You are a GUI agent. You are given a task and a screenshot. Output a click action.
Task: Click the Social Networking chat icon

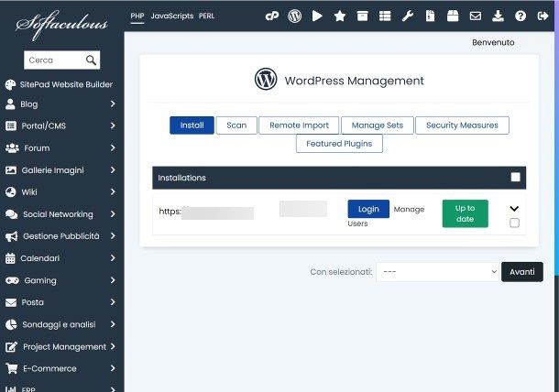click(11, 214)
